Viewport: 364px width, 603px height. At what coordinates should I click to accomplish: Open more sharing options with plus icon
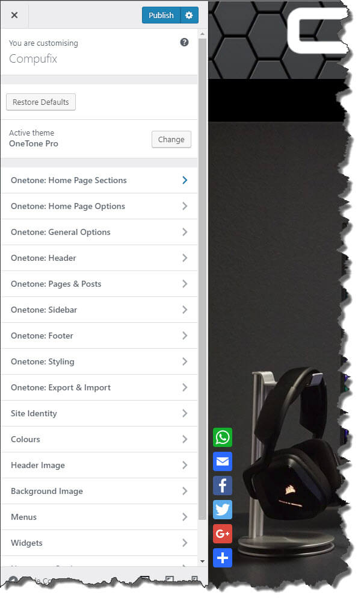(x=223, y=558)
